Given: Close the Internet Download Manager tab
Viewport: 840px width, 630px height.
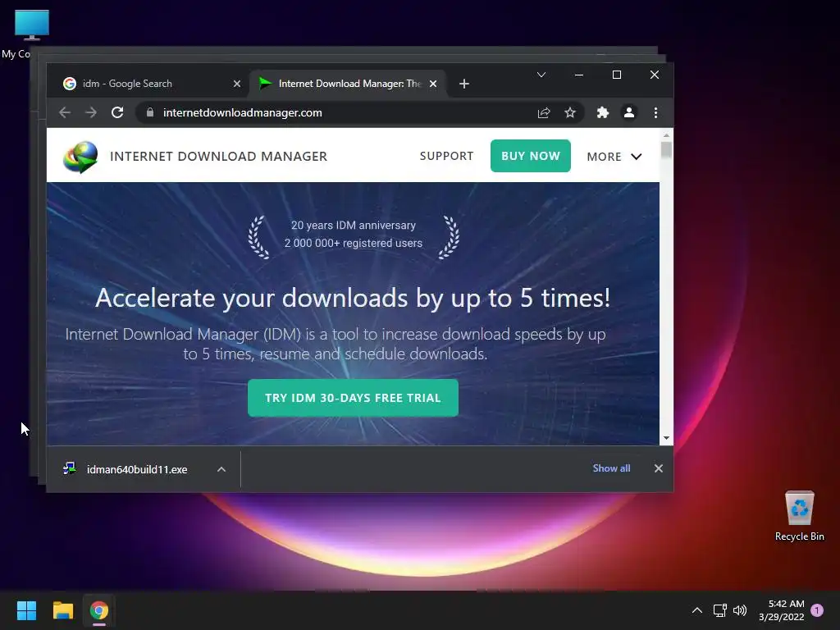Looking at the screenshot, I should [x=433, y=84].
